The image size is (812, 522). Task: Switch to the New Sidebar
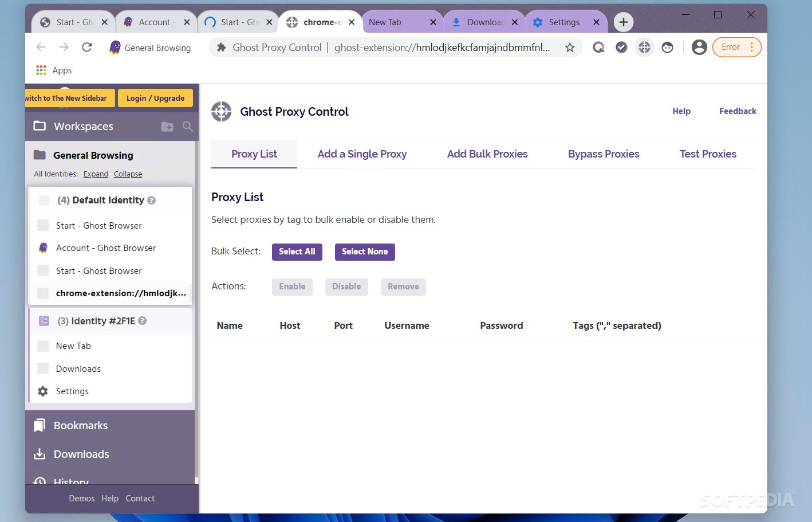(x=70, y=98)
